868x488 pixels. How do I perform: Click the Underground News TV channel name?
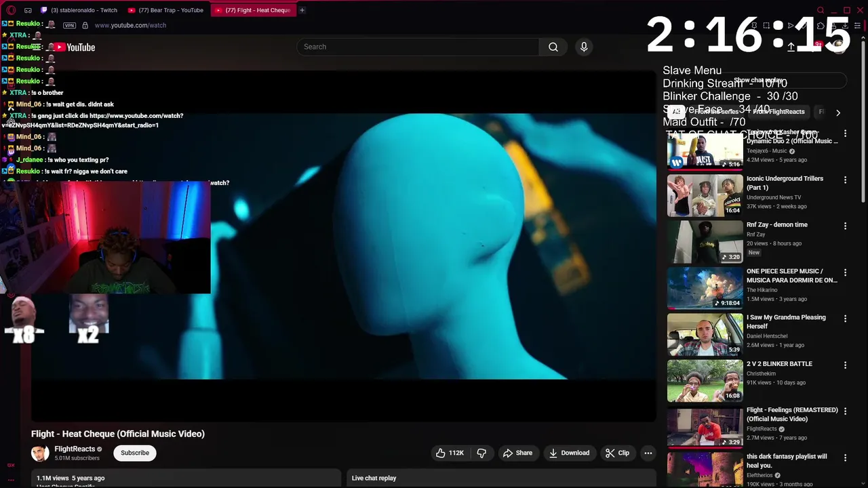[774, 197]
